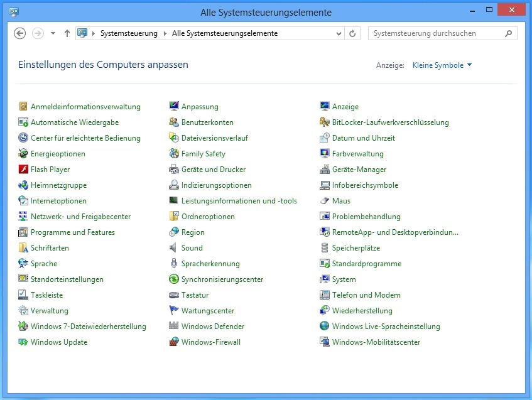Click the Heimnetzgruppe icon
Image resolution: width=532 pixels, height=400 pixels.
[x=23, y=185]
